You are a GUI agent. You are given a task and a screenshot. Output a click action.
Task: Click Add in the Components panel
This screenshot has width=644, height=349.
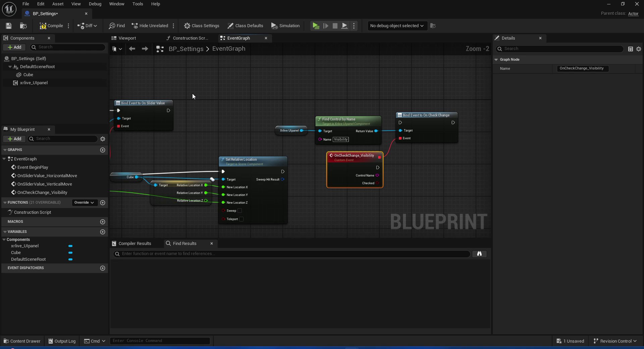[x=14, y=47]
